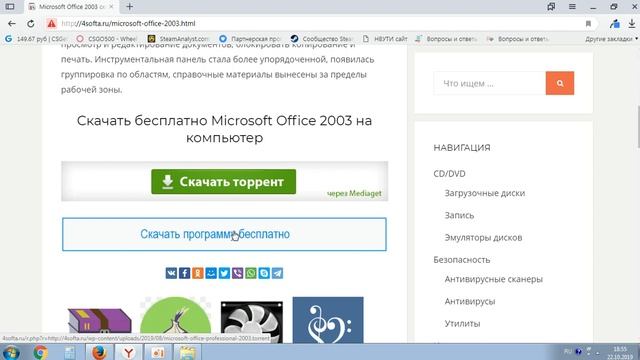The width and height of the screenshot is (640, 360).
Task: Reload the page with refresh icon
Action: (x=31, y=24)
